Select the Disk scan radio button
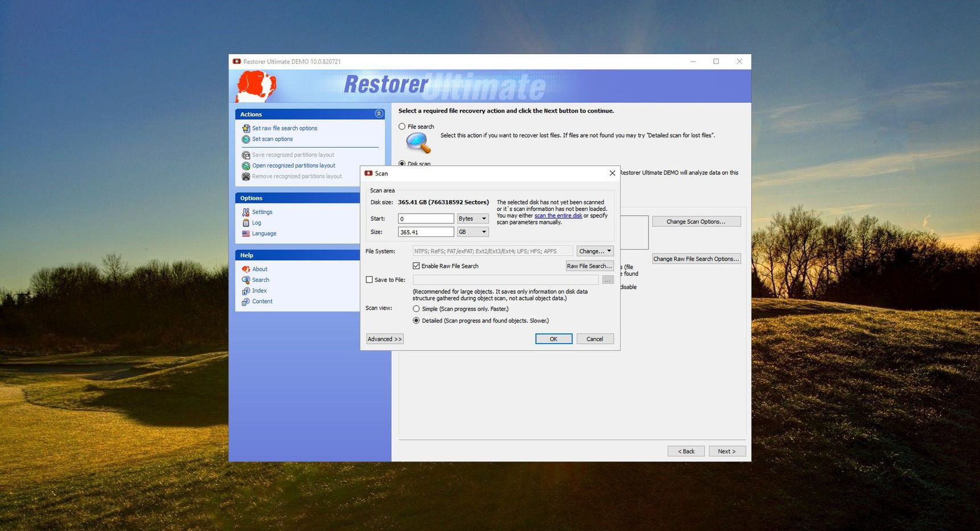The height and width of the screenshot is (531, 980). point(402,164)
